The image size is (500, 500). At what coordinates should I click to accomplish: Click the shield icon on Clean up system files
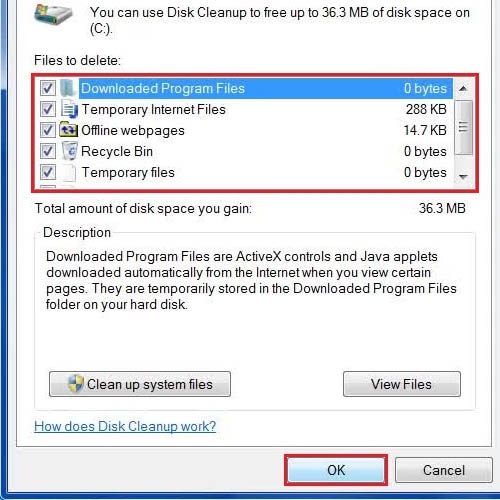pos(75,383)
